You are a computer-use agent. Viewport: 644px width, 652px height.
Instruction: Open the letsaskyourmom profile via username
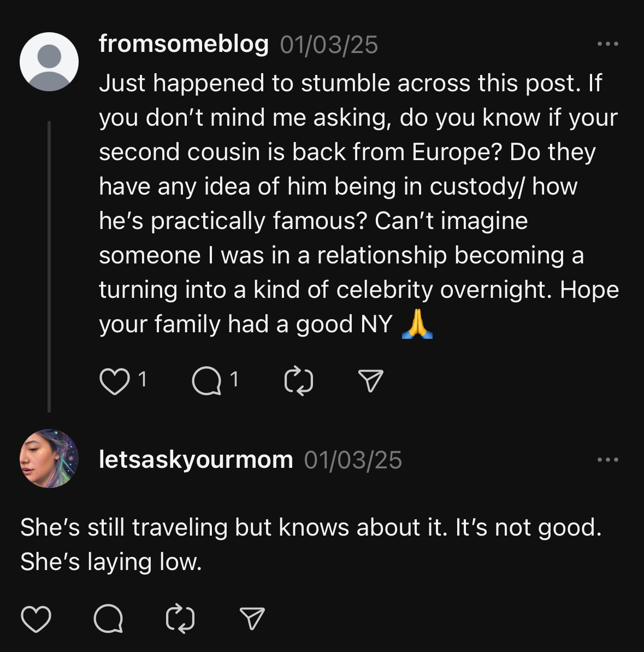point(196,460)
